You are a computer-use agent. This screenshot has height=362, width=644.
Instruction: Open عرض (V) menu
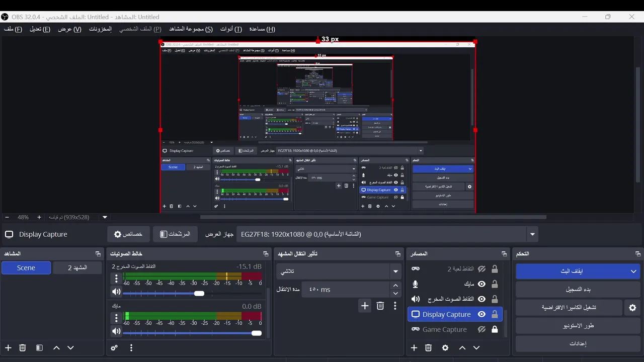click(x=69, y=29)
